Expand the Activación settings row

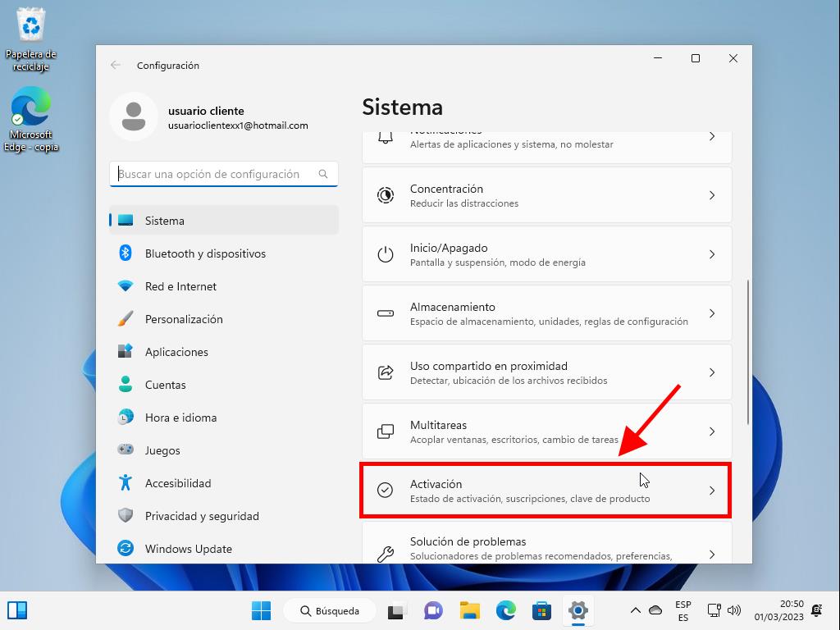546,491
